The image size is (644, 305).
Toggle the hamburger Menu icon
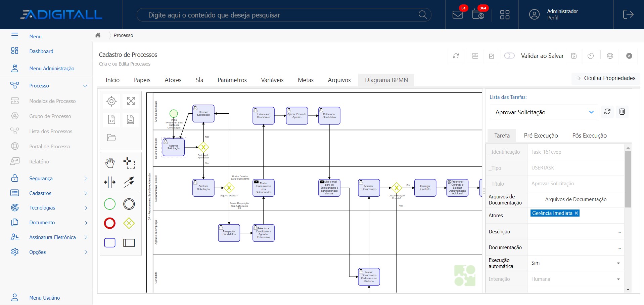[14, 36]
